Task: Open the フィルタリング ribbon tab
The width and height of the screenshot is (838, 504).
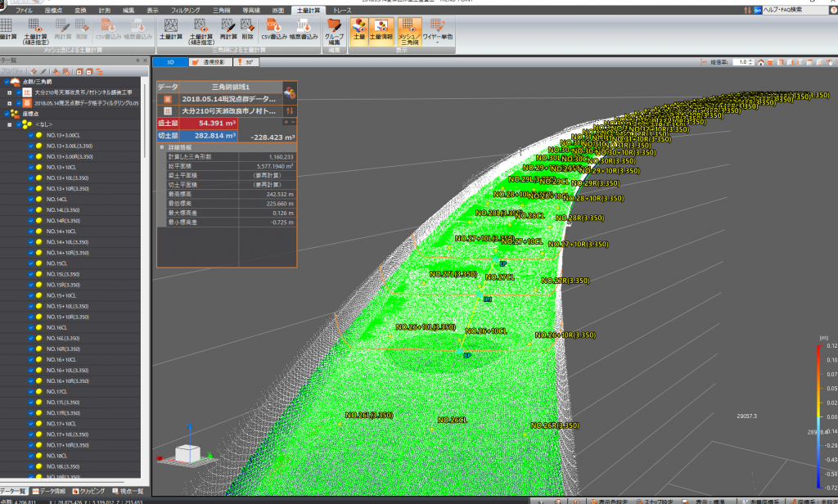Action: coord(186,10)
